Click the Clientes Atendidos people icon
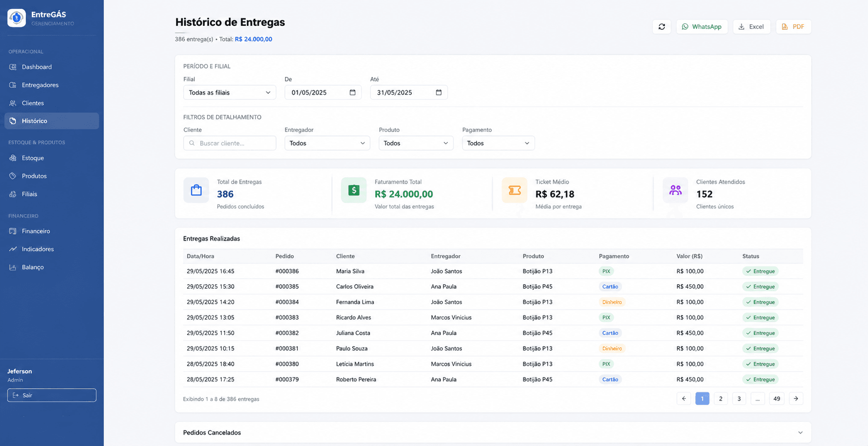The height and width of the screenshot is (446, 868). pyautogui.click(x=675, y=190)
